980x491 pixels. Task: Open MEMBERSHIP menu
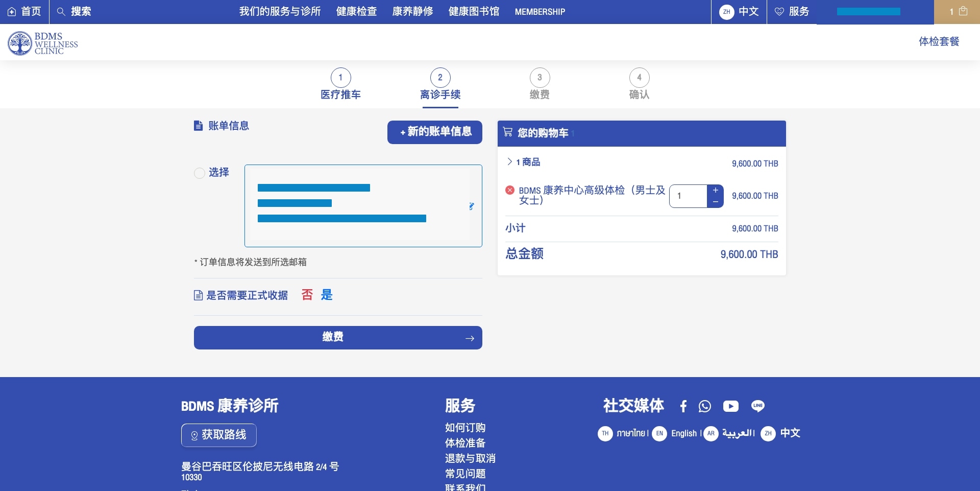pos(540,12)
